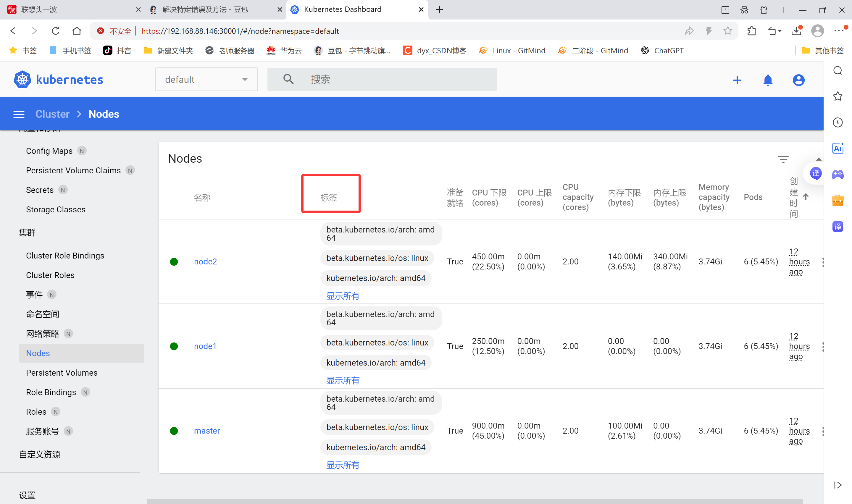This screenshot has width=852, height=504.
Task: Open the node2 link
Action: click(205, 261)
